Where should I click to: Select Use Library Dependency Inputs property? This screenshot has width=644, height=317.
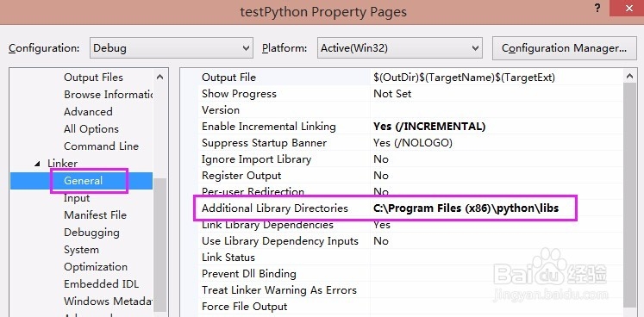click(x=280, y=241)
